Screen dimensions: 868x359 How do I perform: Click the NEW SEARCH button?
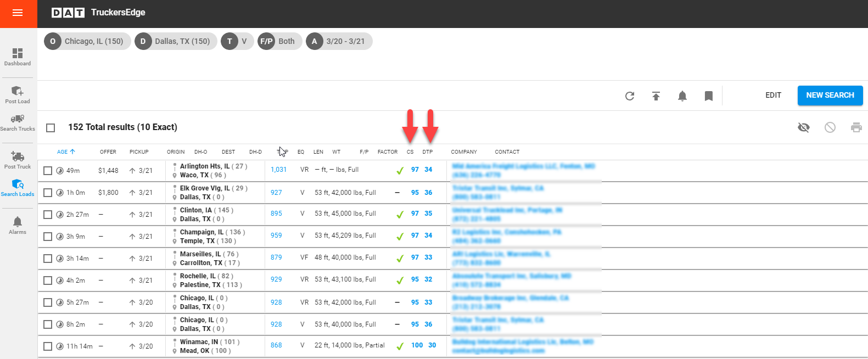830,95
